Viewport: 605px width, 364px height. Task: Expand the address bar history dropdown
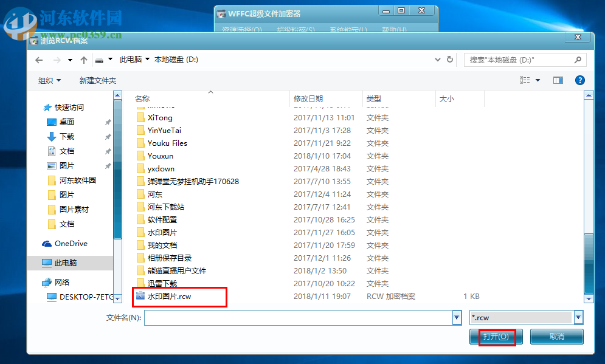tap(438, 60)
